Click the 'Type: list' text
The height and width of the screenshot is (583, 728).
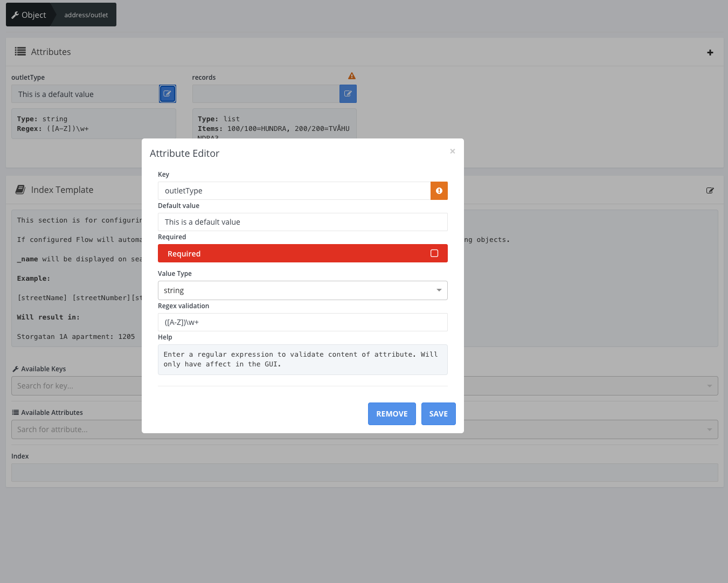(219, 119)
